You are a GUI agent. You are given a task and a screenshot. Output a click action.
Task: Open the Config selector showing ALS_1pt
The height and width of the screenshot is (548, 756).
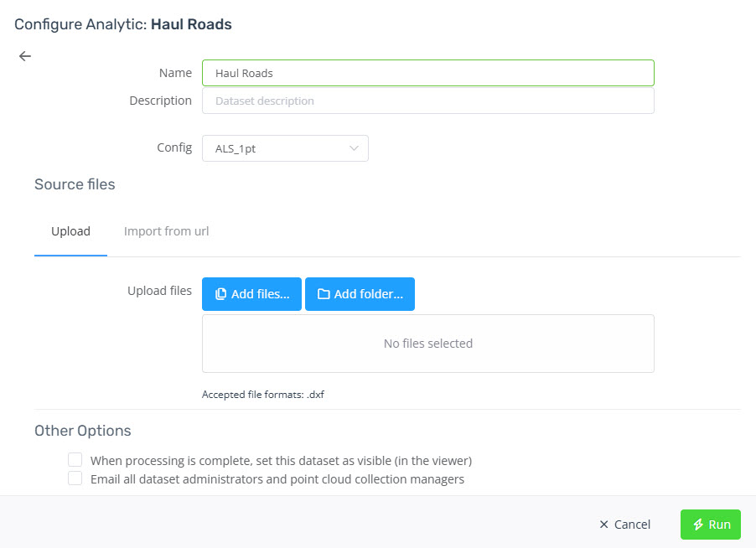tap(285, 147)
